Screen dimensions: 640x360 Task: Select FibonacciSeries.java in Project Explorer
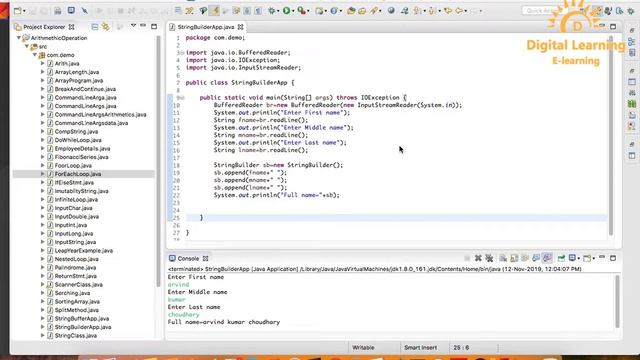(x=81, y=157)
